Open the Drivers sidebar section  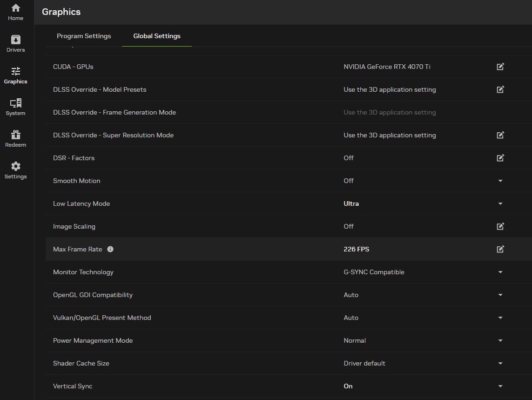[16, 44]
